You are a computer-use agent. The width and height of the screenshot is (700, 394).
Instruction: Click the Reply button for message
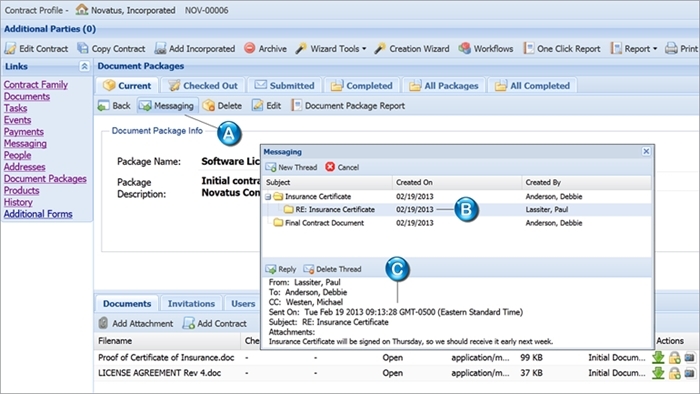pos(281,269)
